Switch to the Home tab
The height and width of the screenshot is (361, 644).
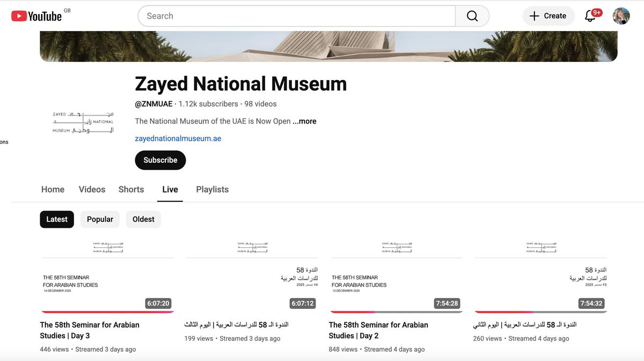pos(53,190)
